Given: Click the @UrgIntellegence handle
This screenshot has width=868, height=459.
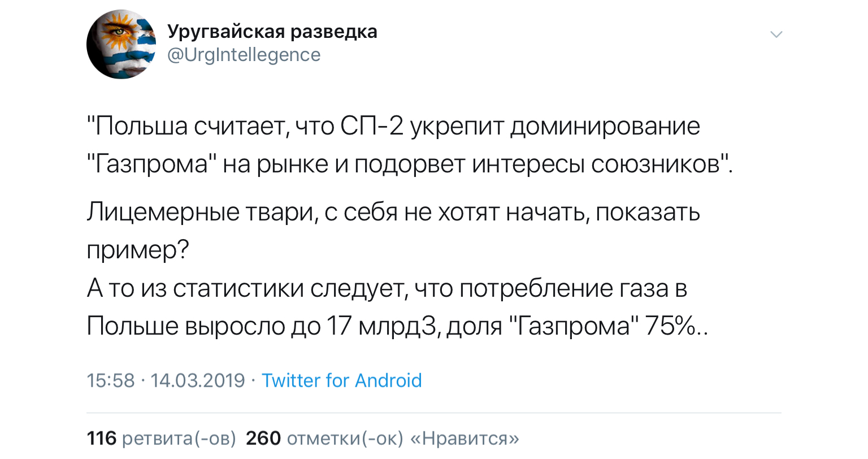Looking at the screenshot, I should click(244, 55).
